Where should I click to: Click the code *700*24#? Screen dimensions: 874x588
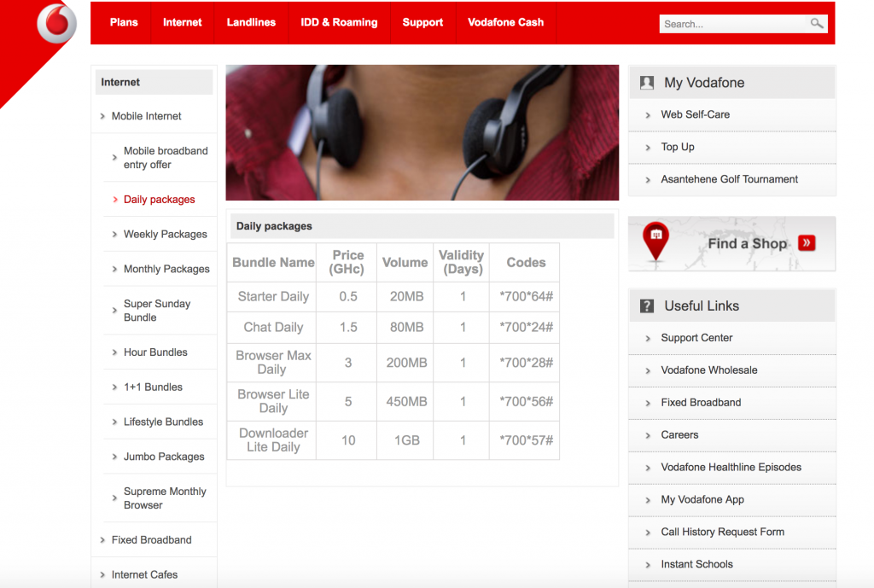pyautogui.click(x=526, y=327)
